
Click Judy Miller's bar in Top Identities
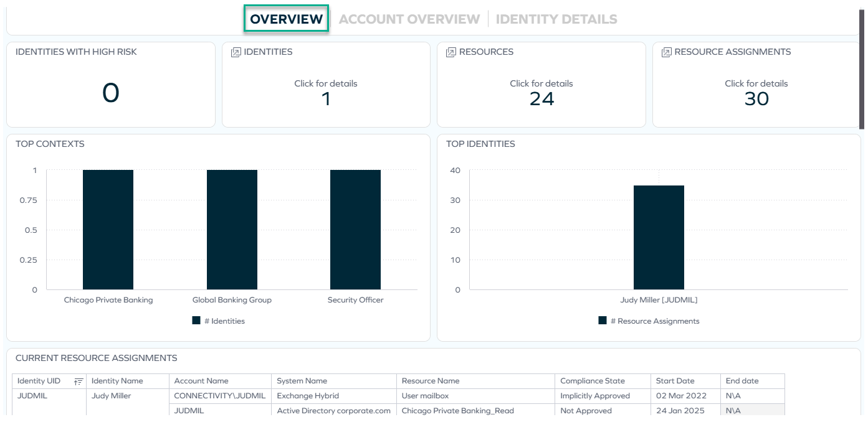click(x=659, y=237)
